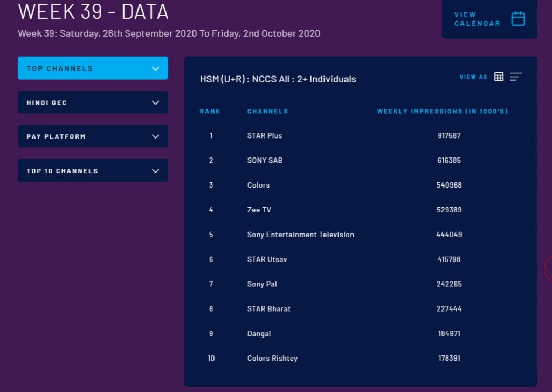Viewport: 552px width, 392px height.
Task: Click Zee TV in the channel list
Action: 259,210
